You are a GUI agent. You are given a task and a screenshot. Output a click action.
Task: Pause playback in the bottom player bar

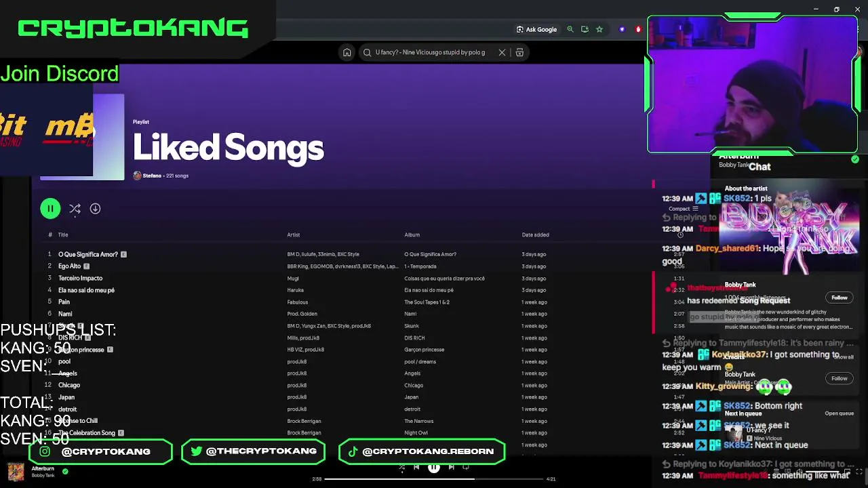click(433, 467)
